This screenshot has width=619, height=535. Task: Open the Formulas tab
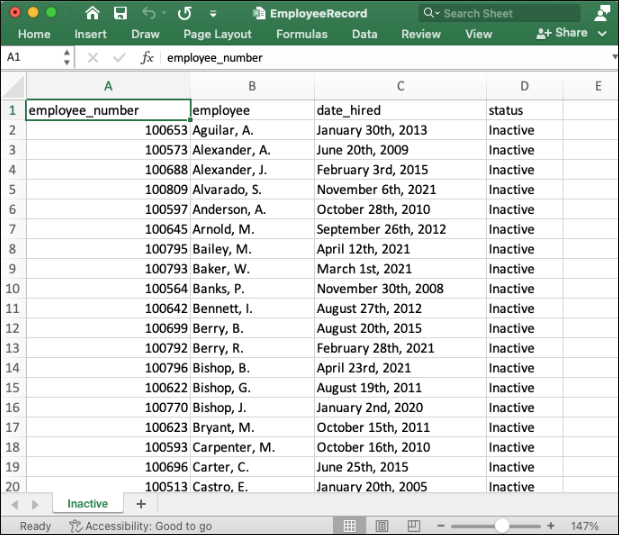302,34
